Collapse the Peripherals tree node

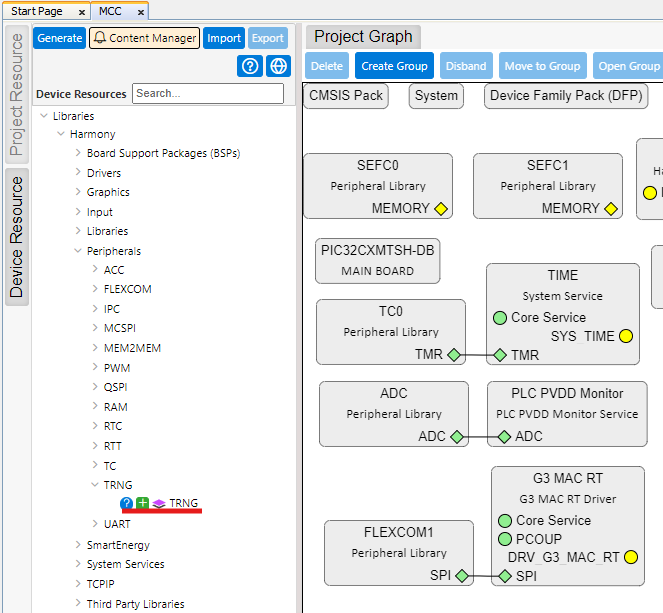[x=78, y=251]
